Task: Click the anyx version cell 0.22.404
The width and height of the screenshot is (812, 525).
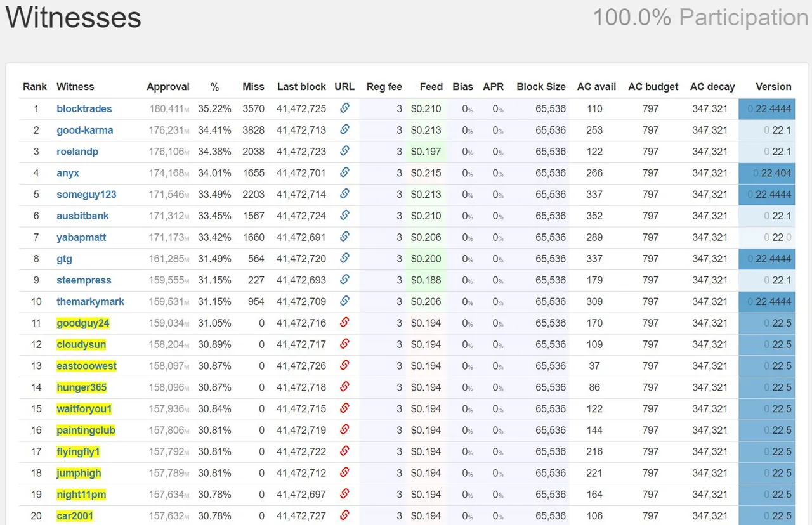Action: pyautogui.click(x=766, y=173)
